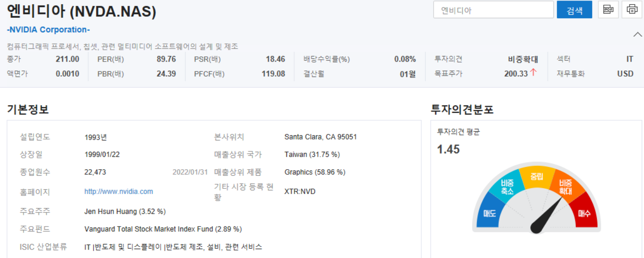Viewport: 644px width, 258px height.
Task: Click the 목표주가 value 200.33
Action: pos(516,74)
